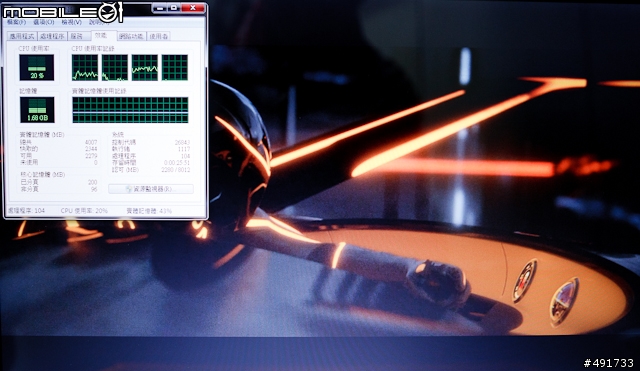
Task: Click the first CPU core history graph
Action: [x=85, y=67]
